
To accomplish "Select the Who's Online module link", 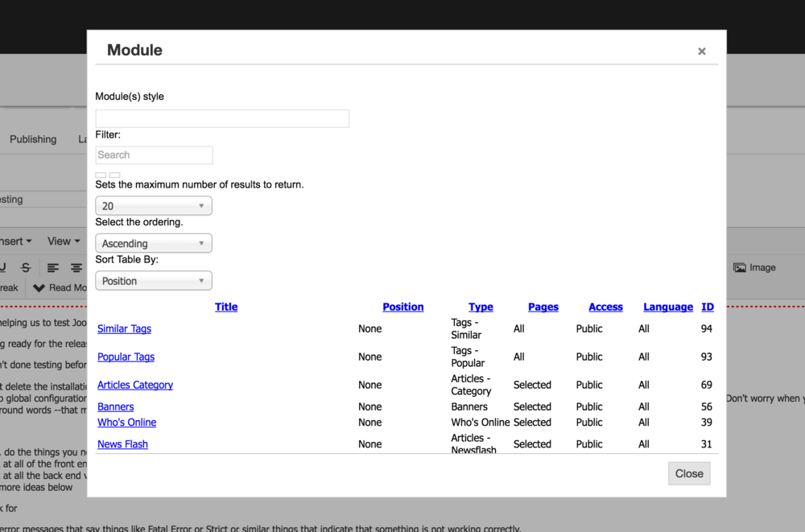I will 127,422.
